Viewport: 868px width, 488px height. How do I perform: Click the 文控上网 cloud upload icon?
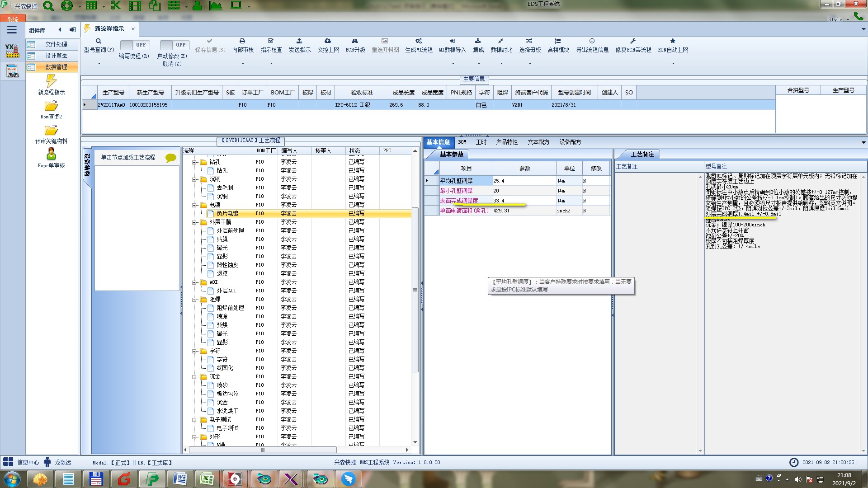328,41
